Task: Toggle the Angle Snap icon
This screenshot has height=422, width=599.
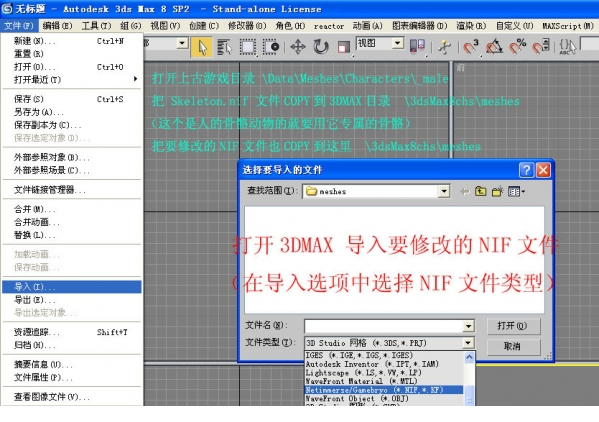Action: click(494, 47)
